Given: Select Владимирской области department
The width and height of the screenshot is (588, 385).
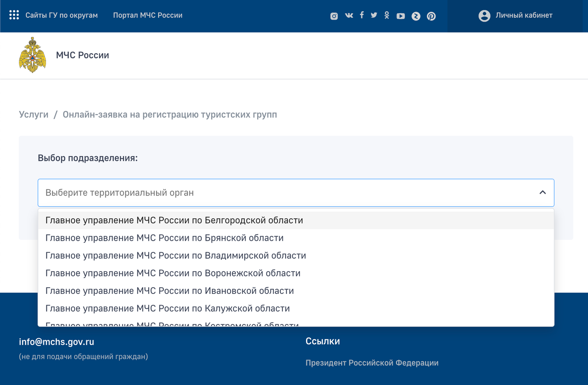Looking at the screenshot, I should pyautogui.click(x=296, y=256).
